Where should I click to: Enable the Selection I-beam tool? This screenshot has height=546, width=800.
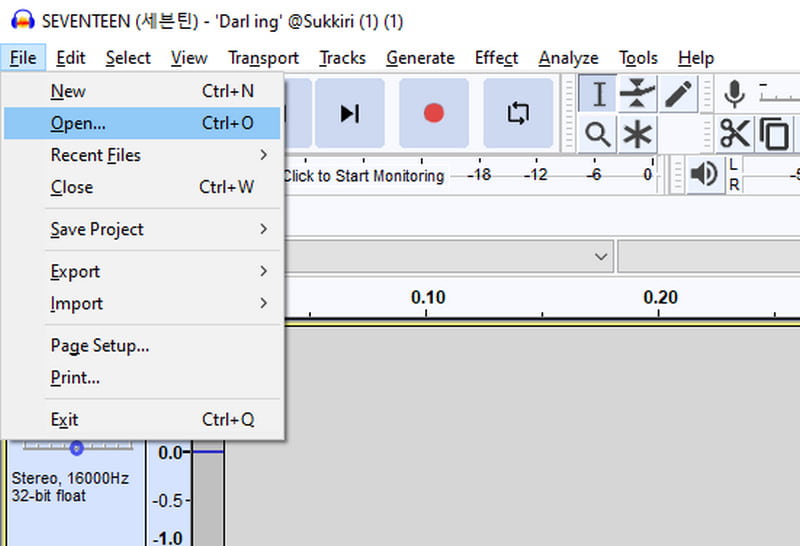[598, 95]
